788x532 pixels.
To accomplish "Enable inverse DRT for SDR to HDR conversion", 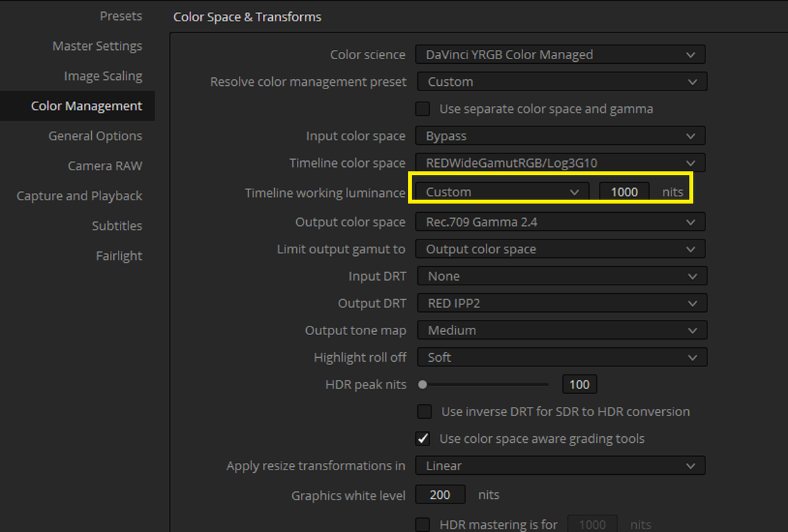I will pos(425,412).
